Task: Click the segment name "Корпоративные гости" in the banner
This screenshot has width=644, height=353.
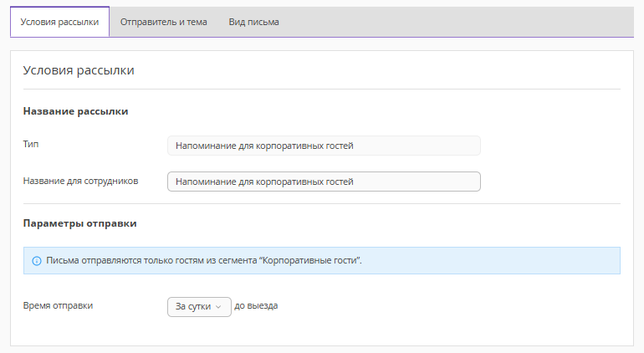Action: click(x=310, y=261)
